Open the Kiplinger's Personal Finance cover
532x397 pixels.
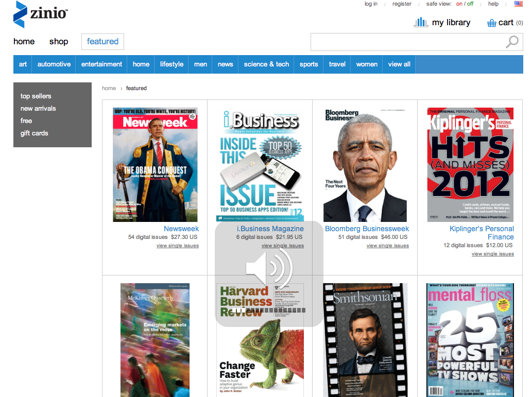point(470,165)
